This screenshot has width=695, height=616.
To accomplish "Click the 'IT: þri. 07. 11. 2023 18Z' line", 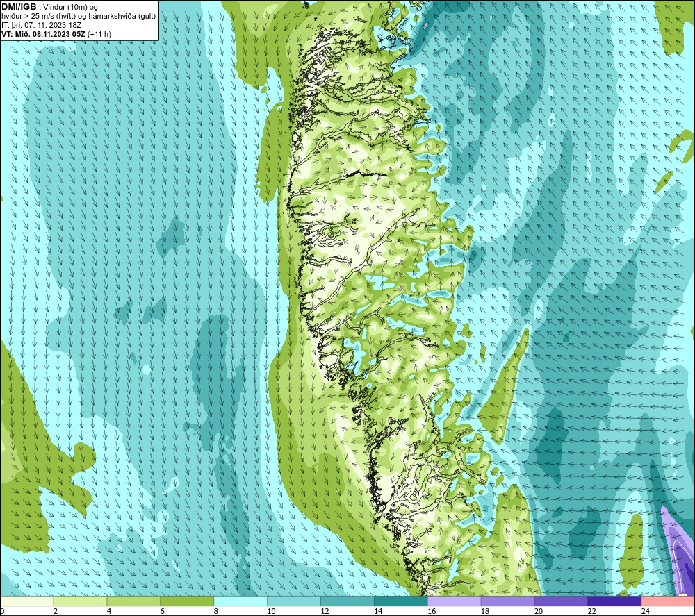I will (x=42, y=25).
